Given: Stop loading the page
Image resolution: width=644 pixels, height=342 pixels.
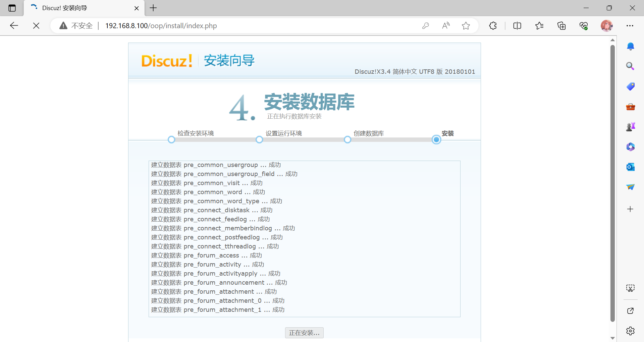Looking at the screenshot, I should (36, 26).
